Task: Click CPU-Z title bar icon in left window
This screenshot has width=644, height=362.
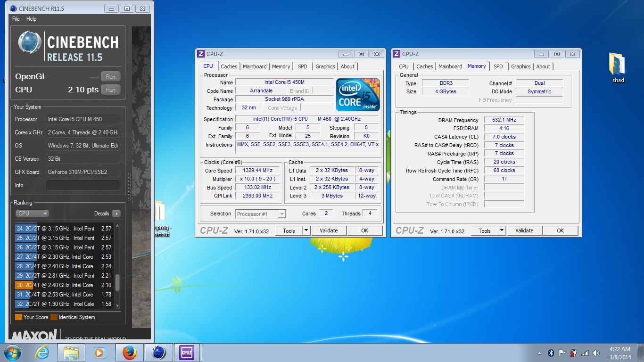Action: click(200, 54)
